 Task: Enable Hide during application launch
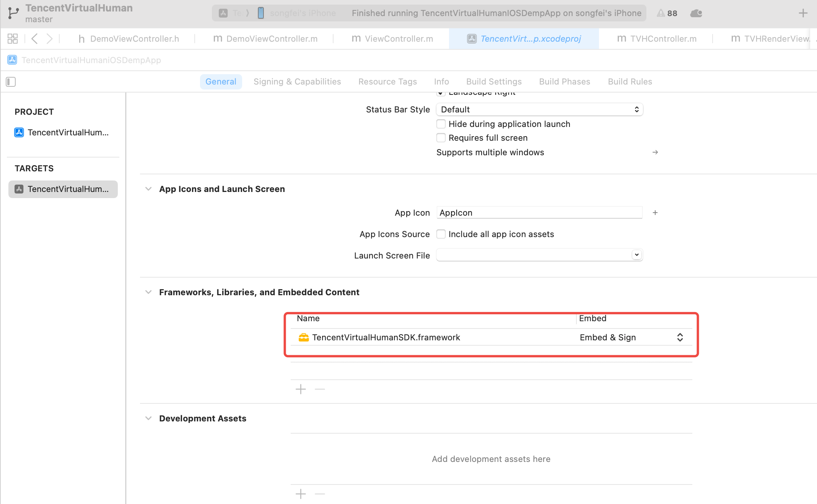coord(441,124)
